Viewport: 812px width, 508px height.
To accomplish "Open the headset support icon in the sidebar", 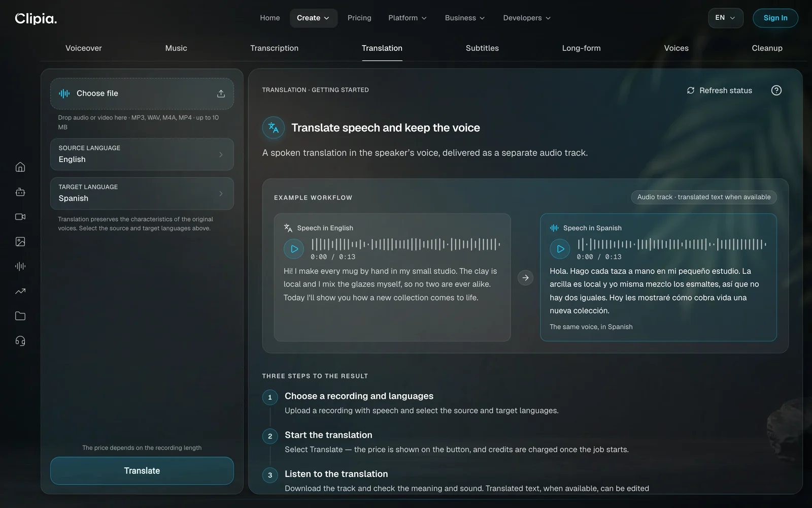I will pos(20,341).
